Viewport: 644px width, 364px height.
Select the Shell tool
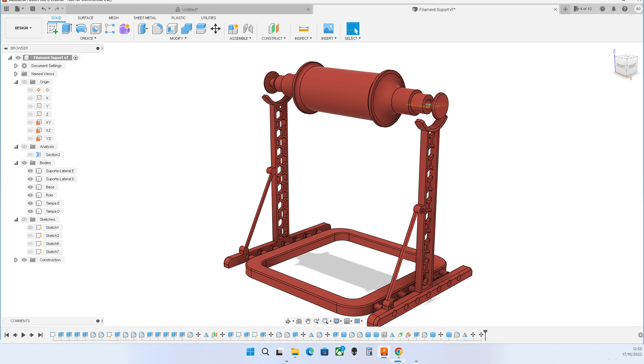172,29
